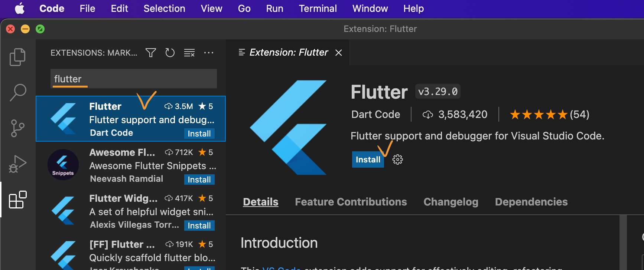Click the 3,583,420 install count

point(455,114)
